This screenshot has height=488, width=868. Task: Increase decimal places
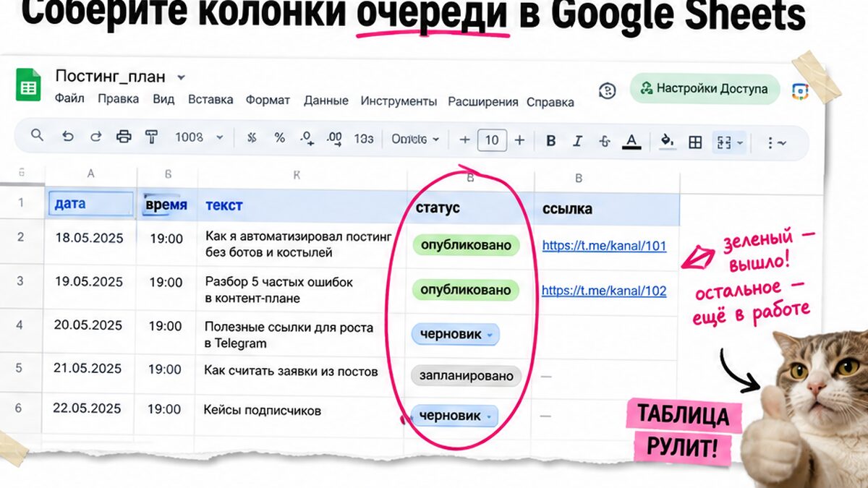coord(334,137)
